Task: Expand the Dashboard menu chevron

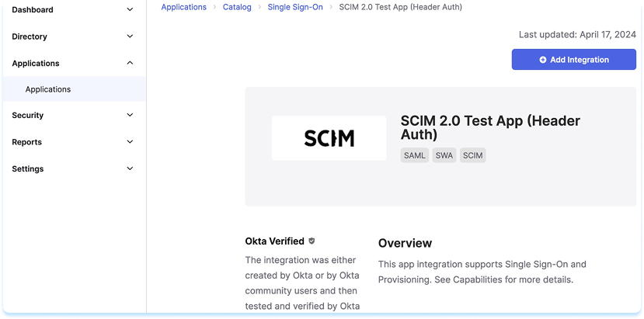Action: (x=130, y=10)
